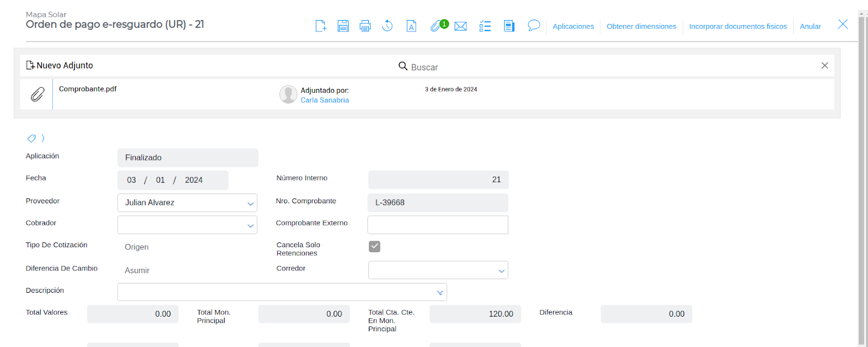Expand the Proveedor dropdown
Screen dimensions: 868x347
pyautogui.click(x=250, y=203)
